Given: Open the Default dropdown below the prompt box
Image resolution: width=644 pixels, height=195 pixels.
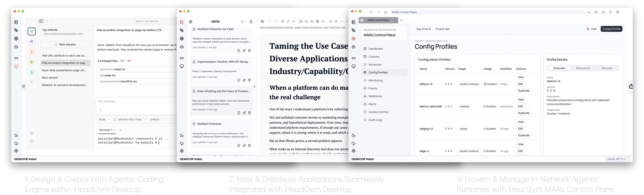Looking at the screenshot, I should (x=157, y=119).
